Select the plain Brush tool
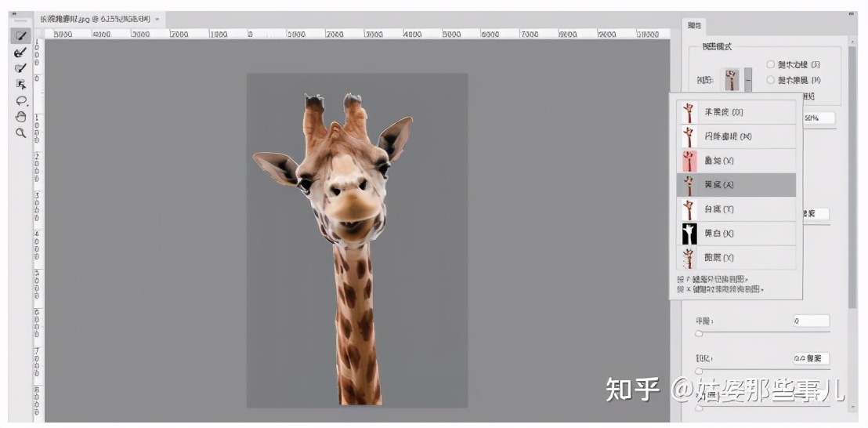This screenshot has height=428, width=868. [x=21, y=68]
